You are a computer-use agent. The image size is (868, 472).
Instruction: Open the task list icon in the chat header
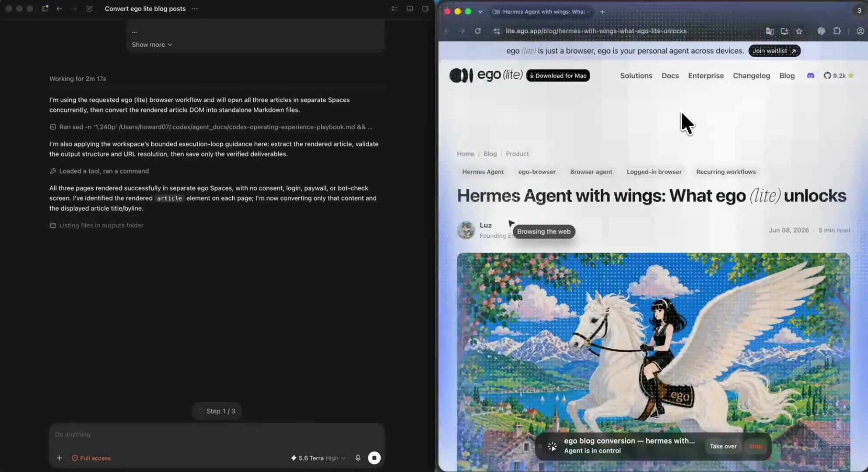click(394, 9)
